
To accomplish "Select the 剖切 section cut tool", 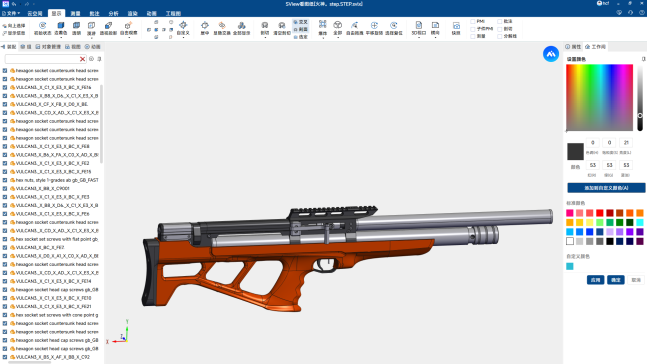I will click(265, 28).
